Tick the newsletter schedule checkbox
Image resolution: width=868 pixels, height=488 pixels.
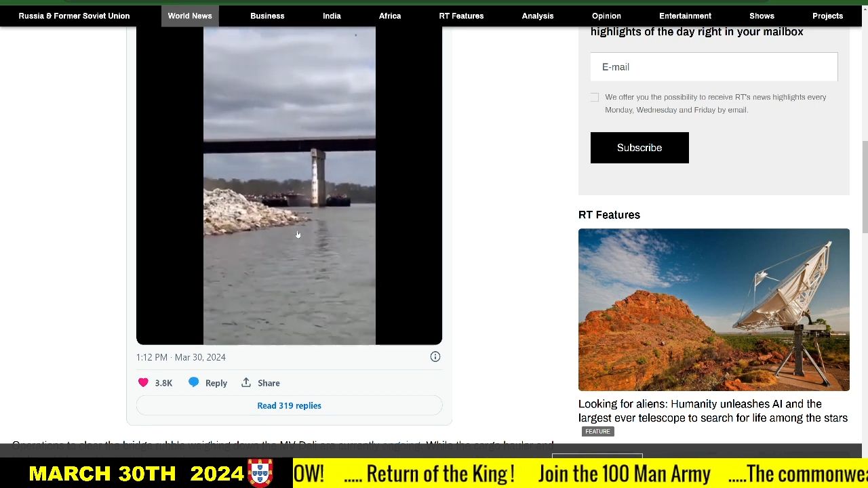[595, 98]
